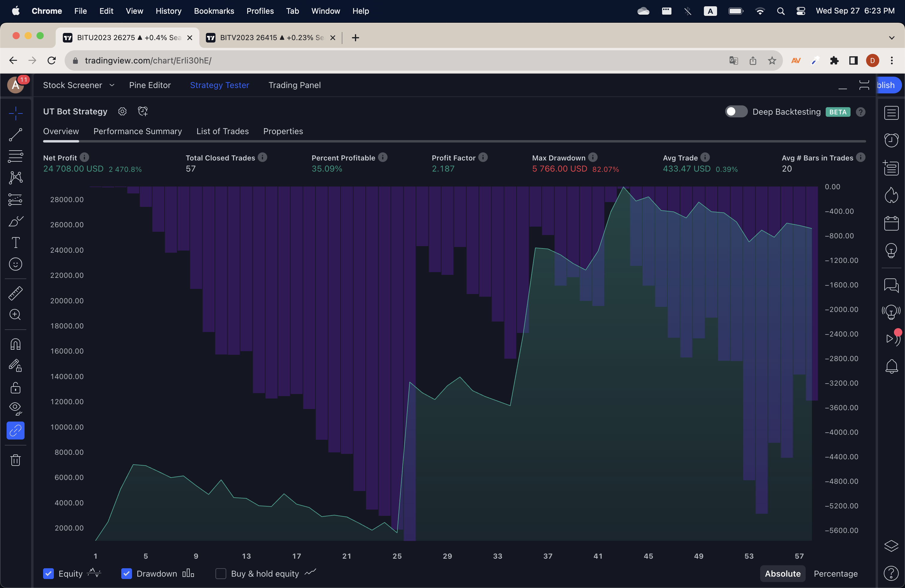Open notifications bell in right sidebar
Screen dimensions: 905x588
[x=891, y=367]
